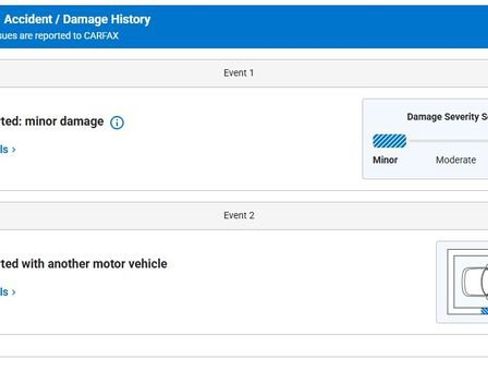Click the 'reported to CARFAX' subtitle text
The image size is (488, 366).
point(76,36)
